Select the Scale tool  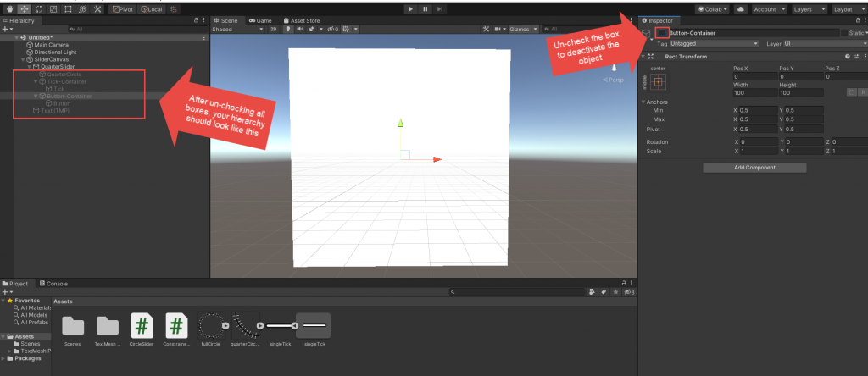(53, 9)
